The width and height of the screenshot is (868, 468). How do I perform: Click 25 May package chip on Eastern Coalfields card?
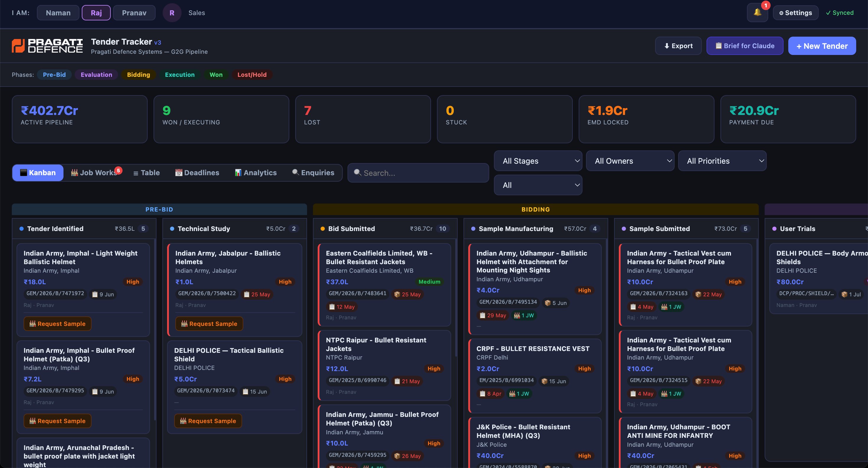tap(407, 294)
